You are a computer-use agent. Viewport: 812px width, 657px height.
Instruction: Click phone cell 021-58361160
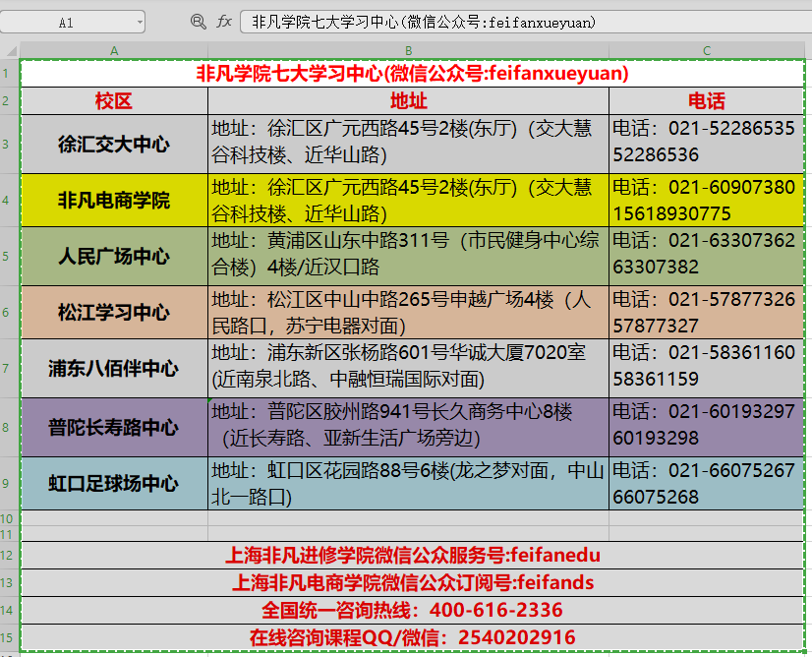[707, 369]
